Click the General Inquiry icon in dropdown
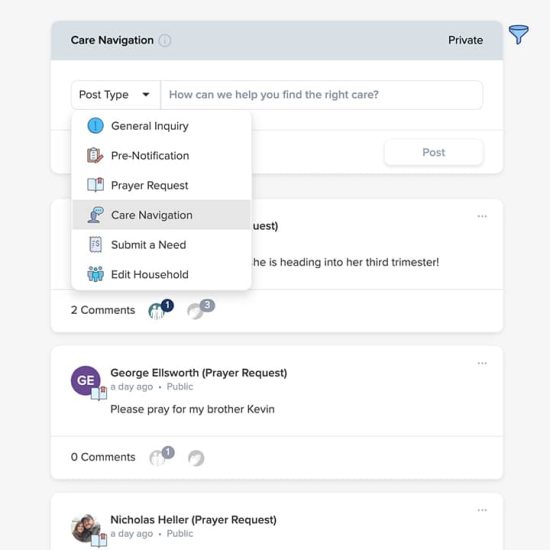This screenshot has height=550, width=550. coord(95,126)
